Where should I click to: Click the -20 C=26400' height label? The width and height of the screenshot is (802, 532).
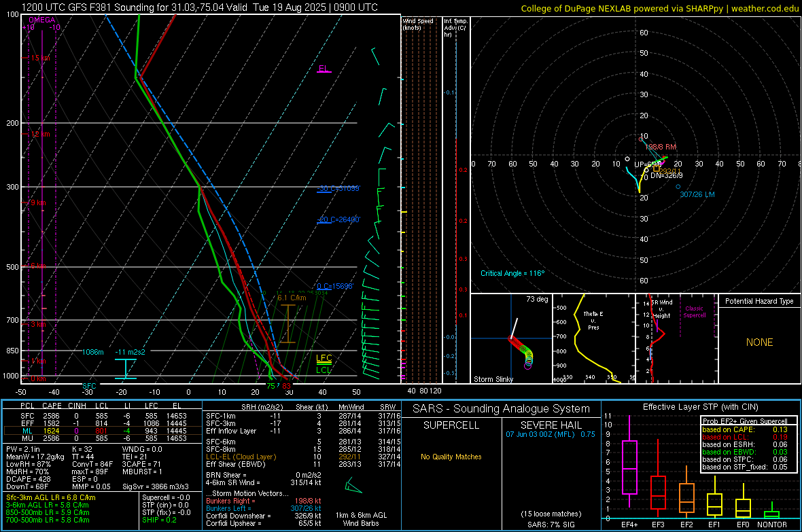pyautogui.click(x=338, y=219)
